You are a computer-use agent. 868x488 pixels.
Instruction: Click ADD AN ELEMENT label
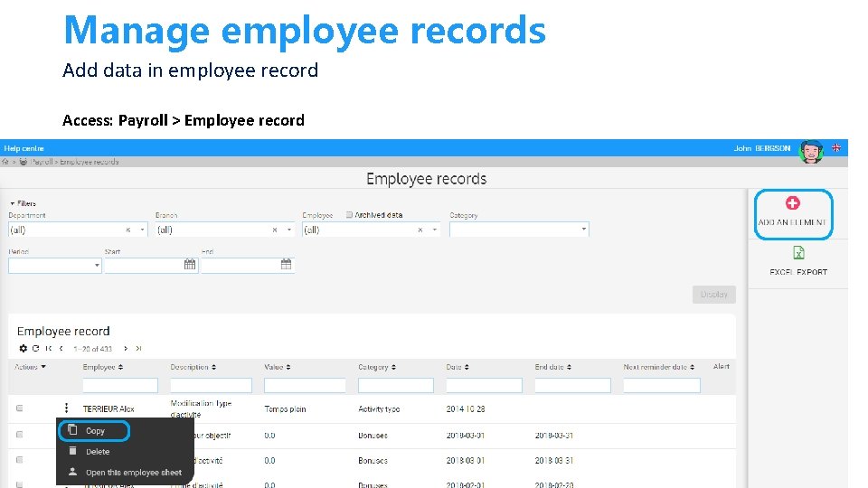coord(792,222)
